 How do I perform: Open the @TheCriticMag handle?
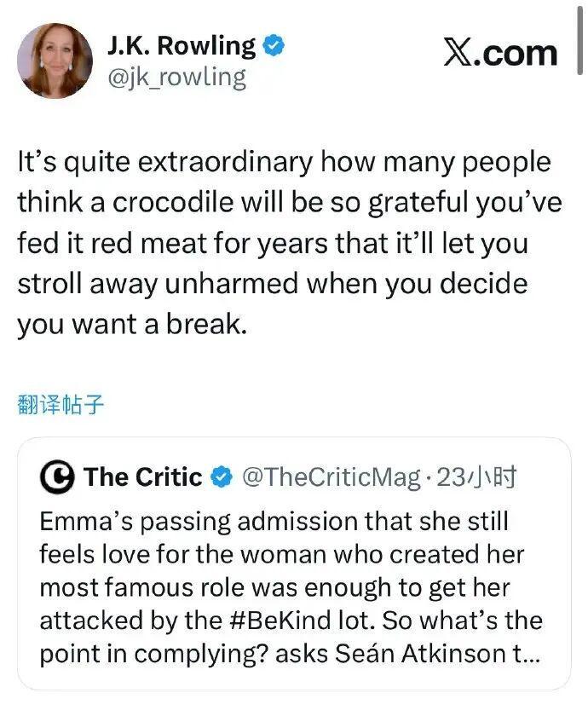[331, 477]
